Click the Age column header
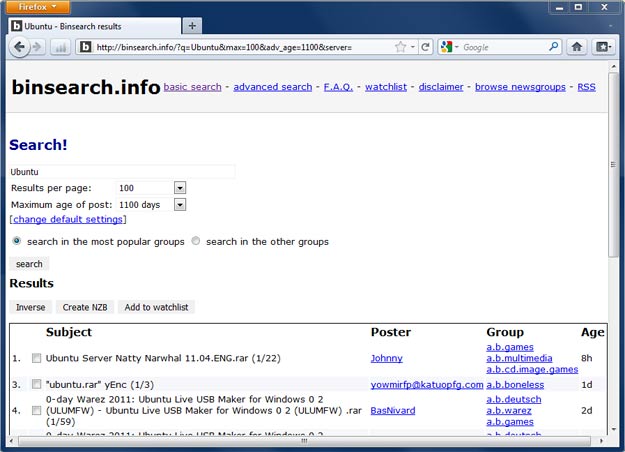625x452 pixels. coord(592,332)
